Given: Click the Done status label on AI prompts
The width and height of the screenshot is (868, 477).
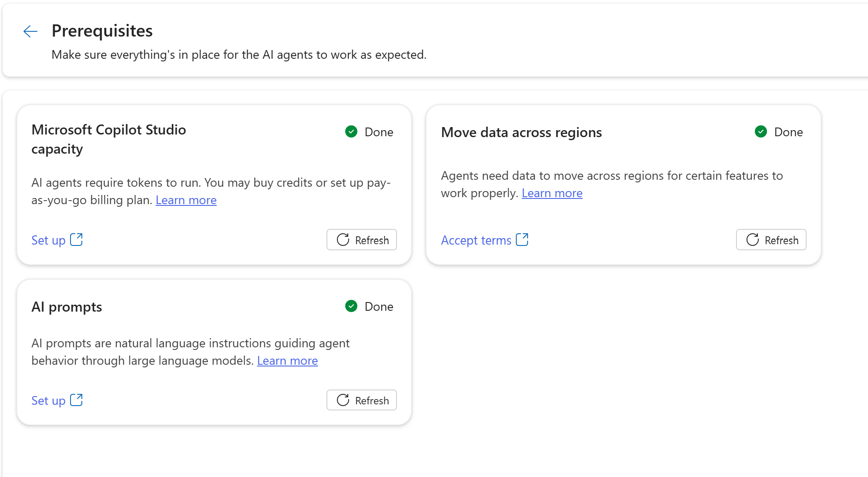Looking at the screenshot, I should pyautogui.click(x=379, y=306).
